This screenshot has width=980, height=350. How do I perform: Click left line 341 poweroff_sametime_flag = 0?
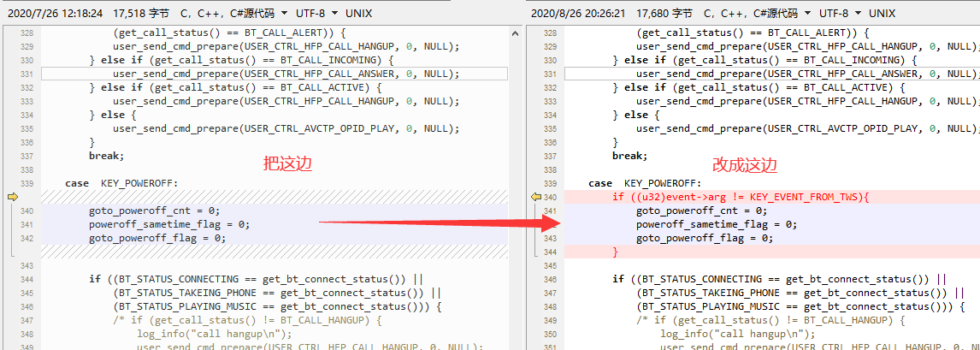click(x=169, y=224)
